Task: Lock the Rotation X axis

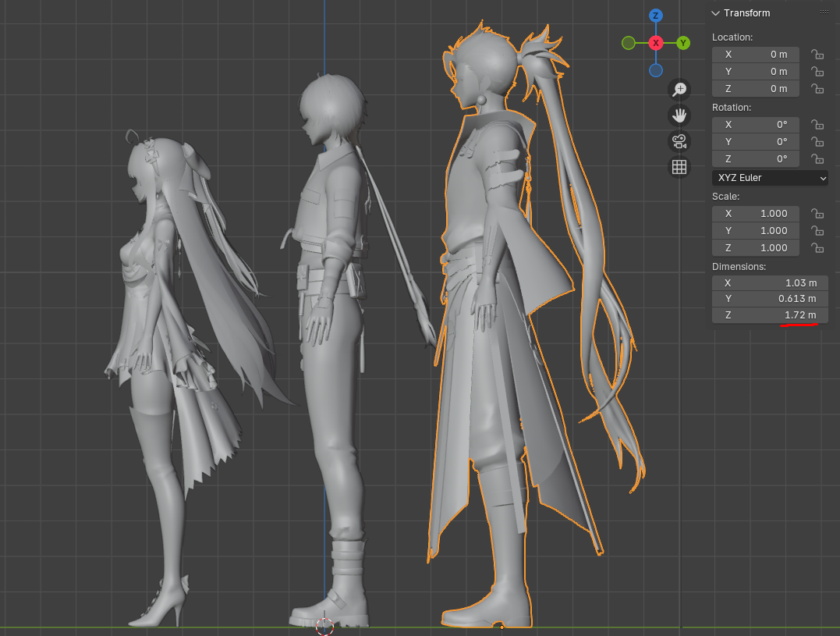Action: click(x=817, y=125)
